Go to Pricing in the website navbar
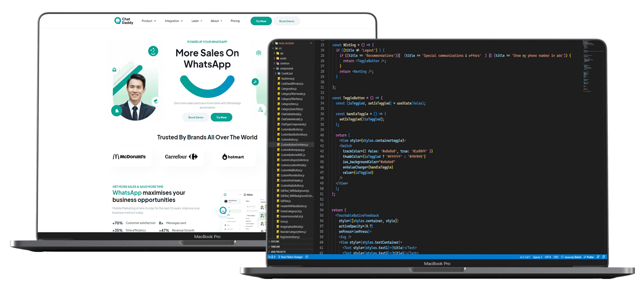 coord(235,21)
